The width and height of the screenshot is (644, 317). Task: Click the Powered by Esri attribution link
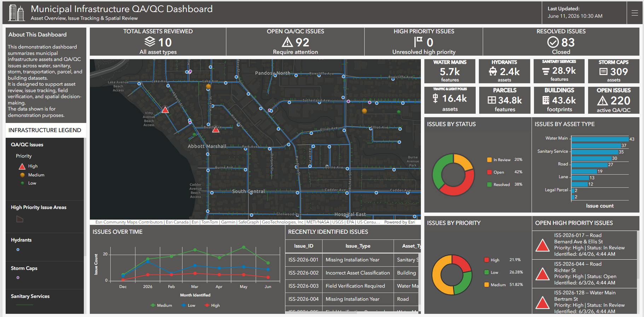click(x=400, y=222)
